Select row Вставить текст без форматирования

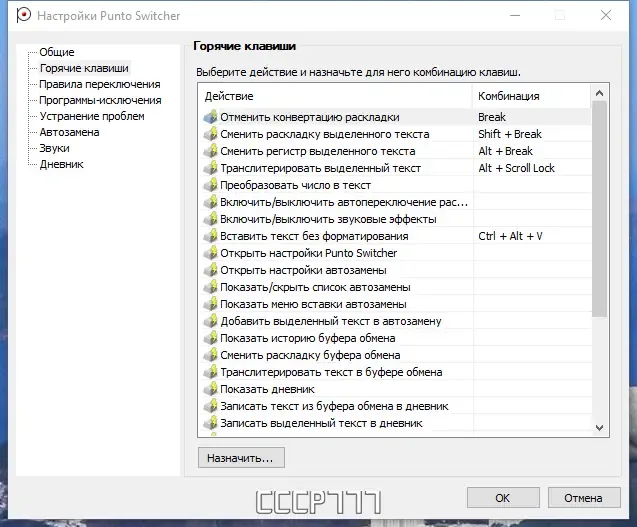point(395,236)
